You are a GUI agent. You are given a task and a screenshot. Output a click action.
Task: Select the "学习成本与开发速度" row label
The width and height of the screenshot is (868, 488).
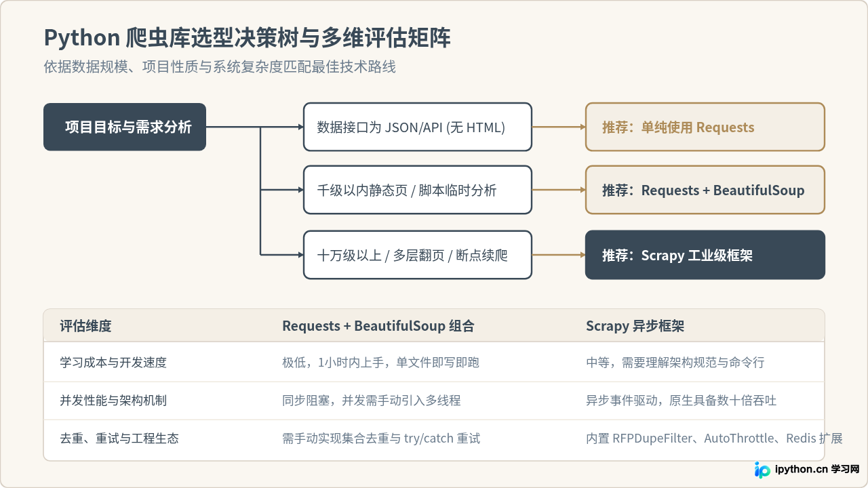(113, 363)
